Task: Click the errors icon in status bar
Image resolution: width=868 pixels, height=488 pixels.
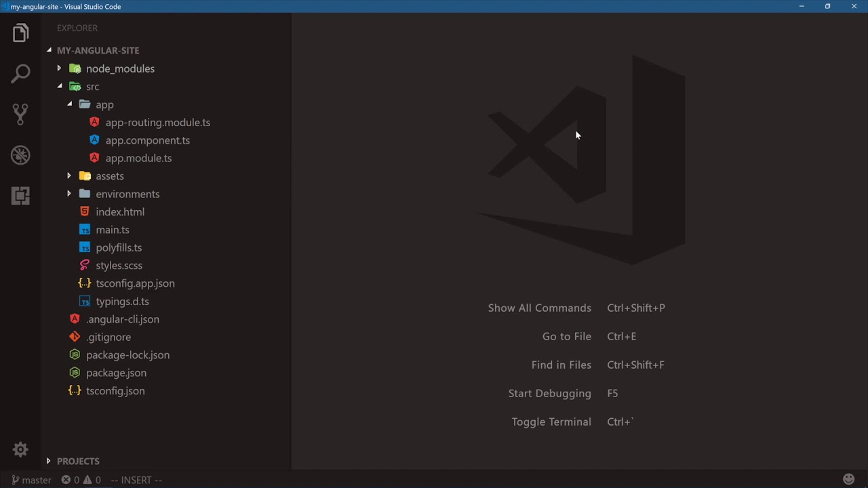Action: pyautogui.click(x=66, y=480)
